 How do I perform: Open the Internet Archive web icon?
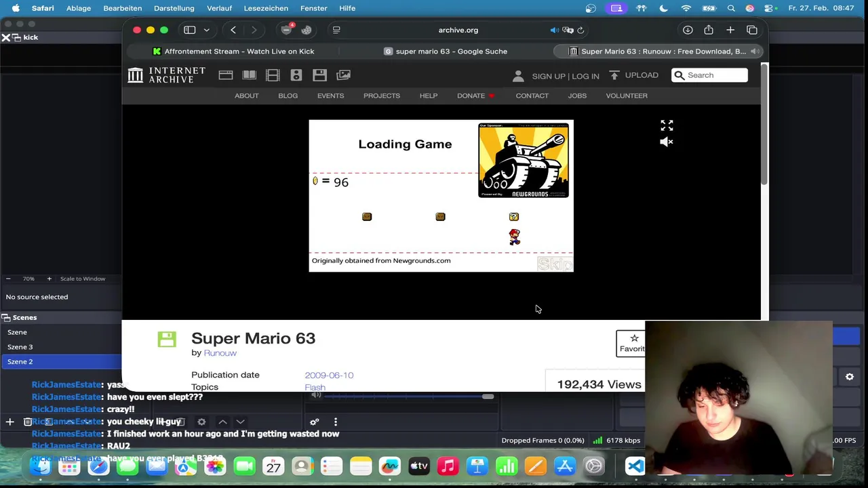[x=226, y=75]
